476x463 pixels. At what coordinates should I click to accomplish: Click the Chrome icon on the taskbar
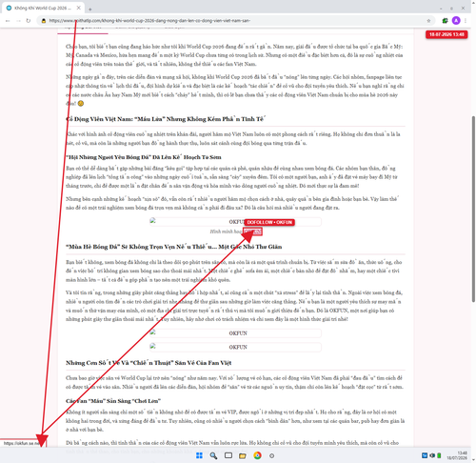tap(257, 455)
